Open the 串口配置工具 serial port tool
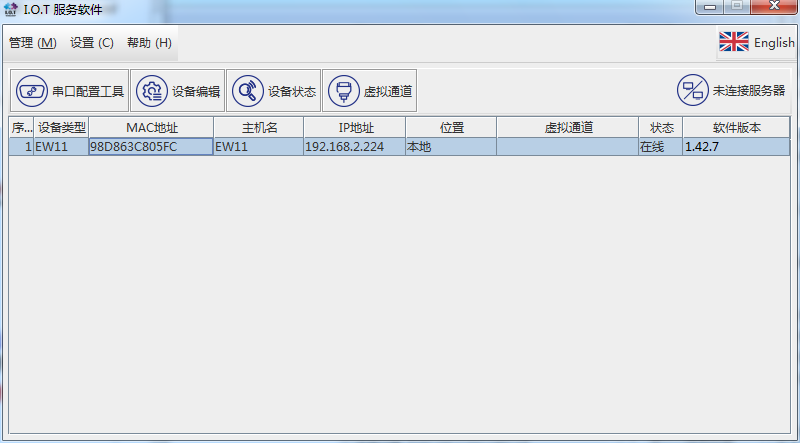Viewport: 800px width, 443px height. pyautogui.click(x=69, y=91)
